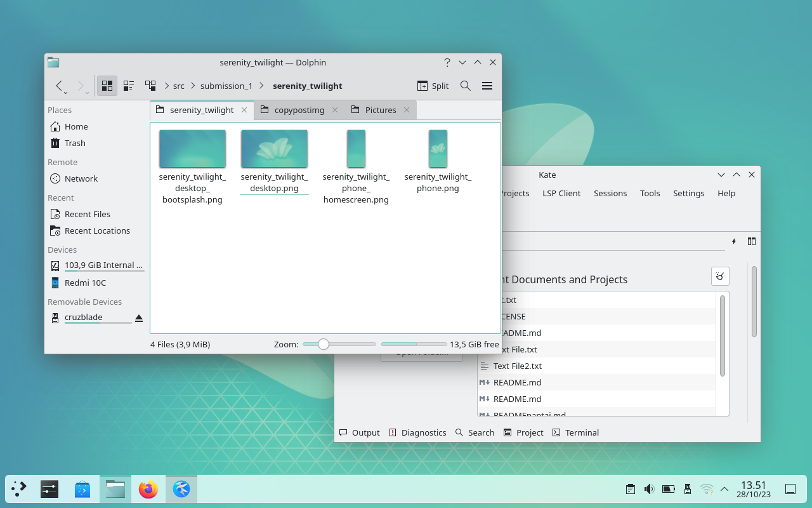Toggle Split view in Dolphin

tap(432, 86)
